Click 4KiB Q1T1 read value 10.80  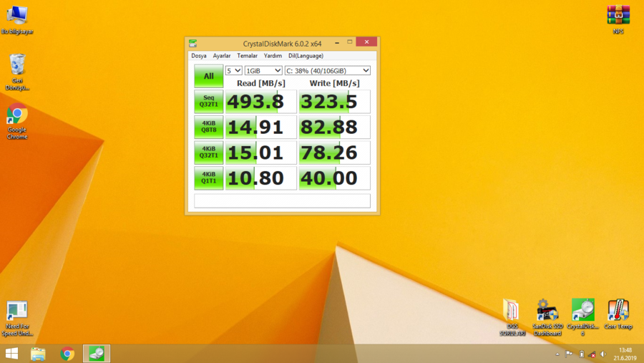pyautogui.click(x=260, y=178)
